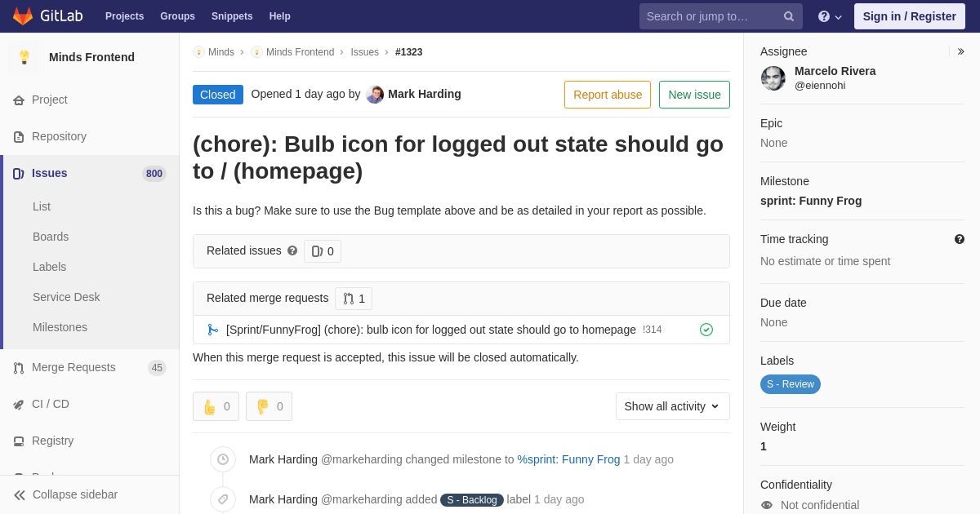Open the Mark Harding author link
This screenshot has height=514, width=980.
(425, 94)
